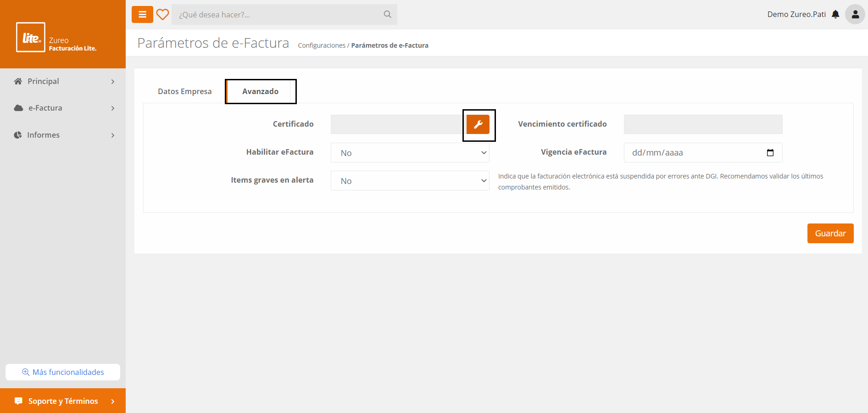Click the wrench certificate configuration button
Viewport: 868px width, 413px height.
478,124
